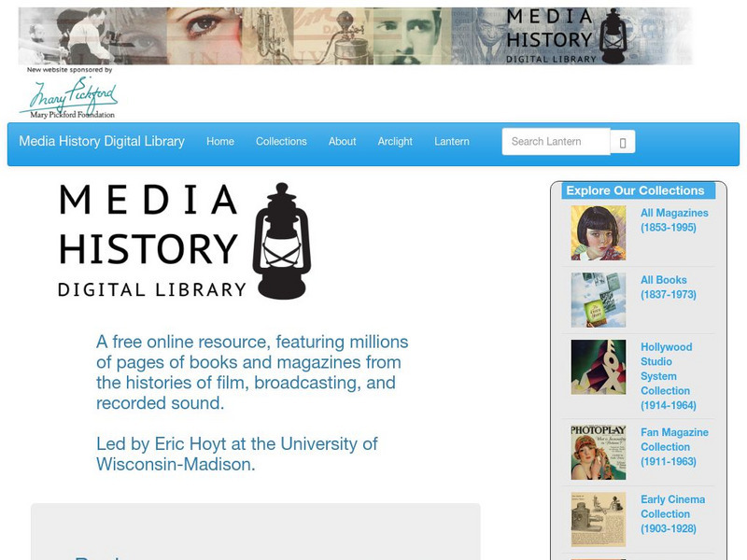Open the About page from the navbar
The image size is (747, 560).
(342, 141)
